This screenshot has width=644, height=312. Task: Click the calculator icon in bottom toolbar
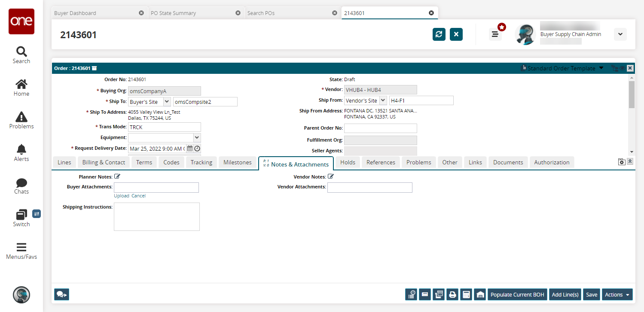(466, 294)
